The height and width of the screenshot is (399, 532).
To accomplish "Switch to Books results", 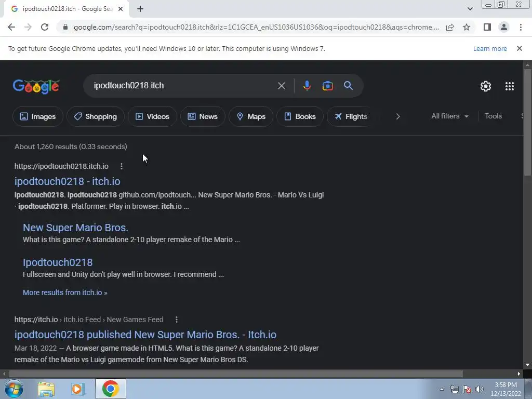I will pos(300,116).
